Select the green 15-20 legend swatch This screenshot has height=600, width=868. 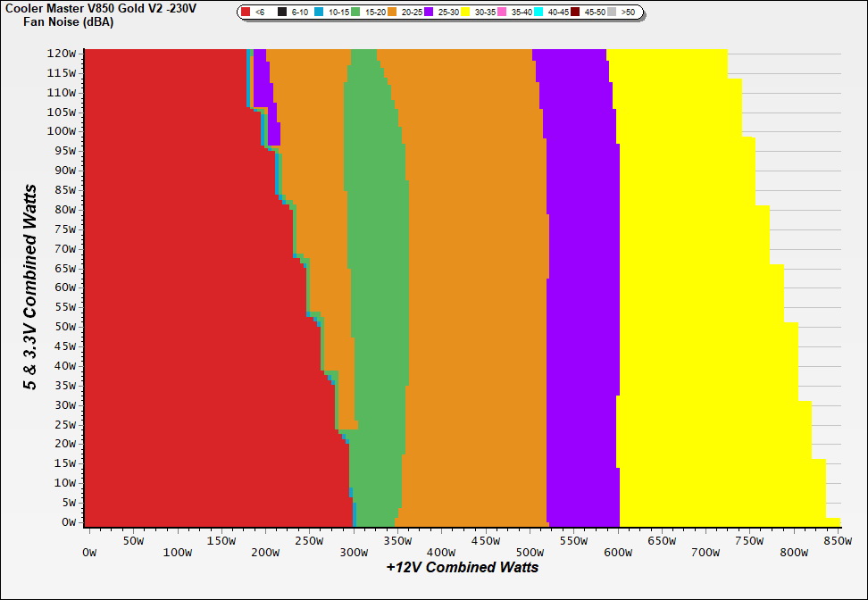coord(355,12)
